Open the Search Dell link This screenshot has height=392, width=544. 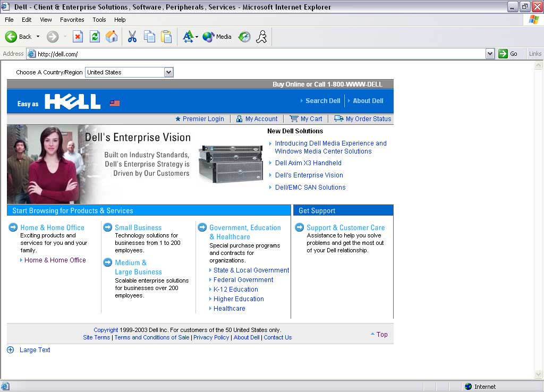click(x=322, y=100)
